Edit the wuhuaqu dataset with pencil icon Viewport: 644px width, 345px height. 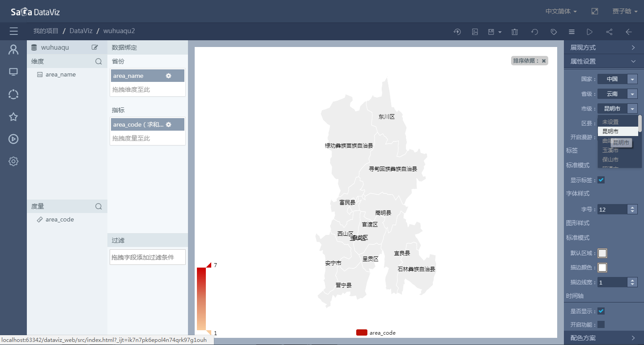[95, 47]
